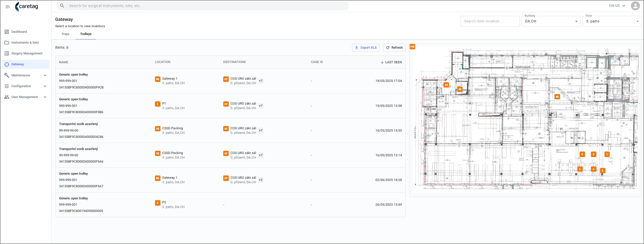Switch to the Trays tab
This screenshot has height=244, width=644.
pyautogui.click(x=65, y=34)
